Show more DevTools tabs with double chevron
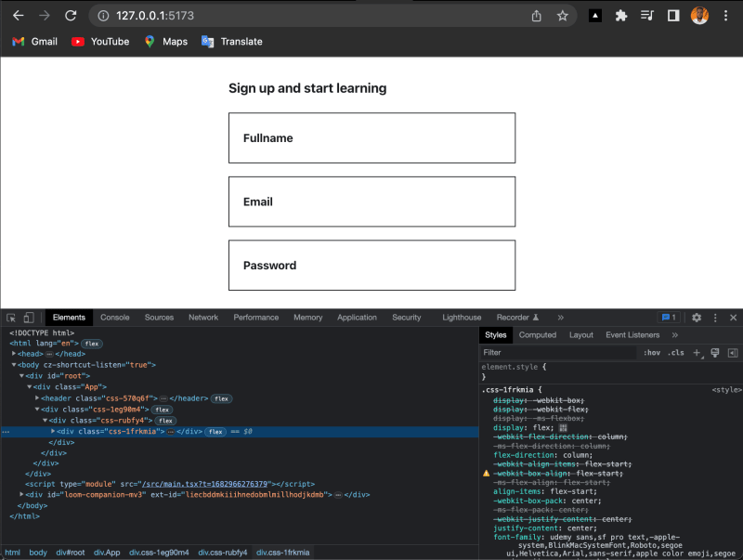 561,318
